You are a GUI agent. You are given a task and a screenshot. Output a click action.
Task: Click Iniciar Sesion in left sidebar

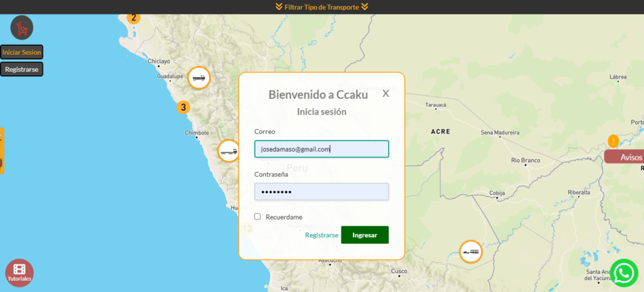tap(21, 52)
